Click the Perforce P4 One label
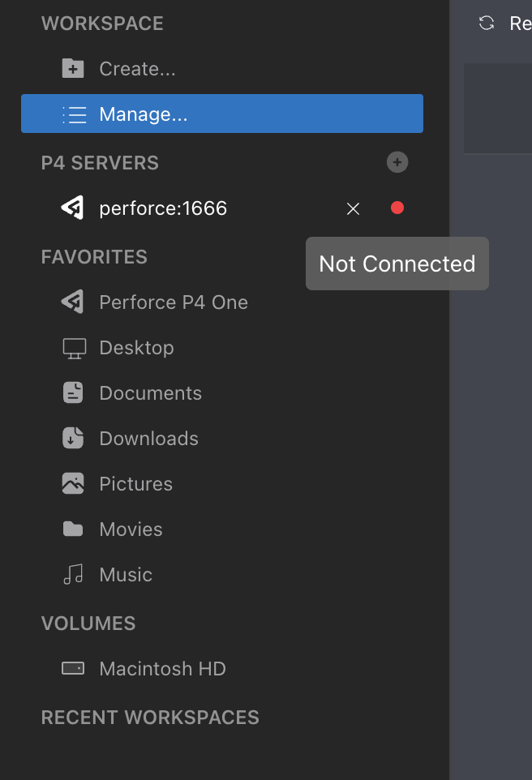The height and width of the screenshot is (780, 532). point(174,302)
